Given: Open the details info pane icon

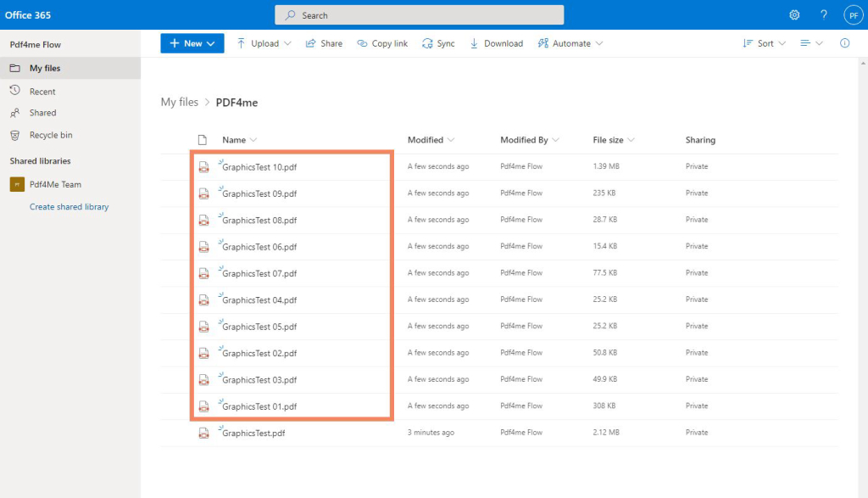Looking at the screenshot, I should pyautogui.click(x=844, y=43).
